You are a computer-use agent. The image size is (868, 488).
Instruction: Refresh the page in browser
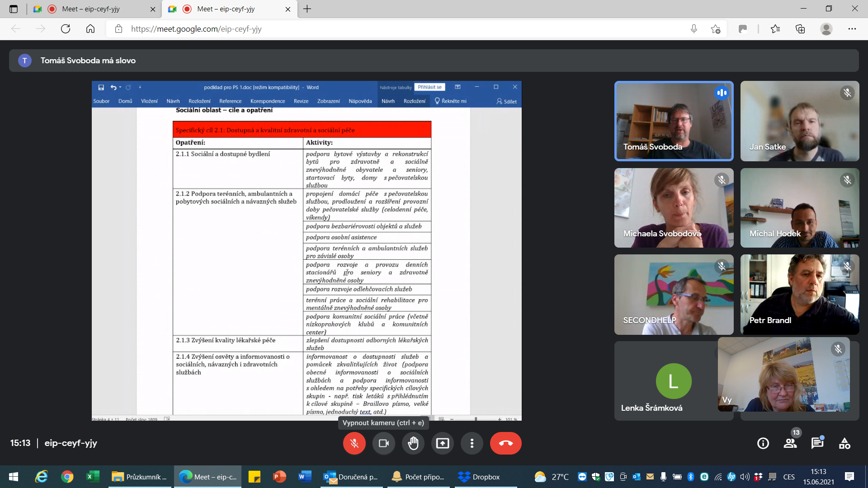click(66, 29)
